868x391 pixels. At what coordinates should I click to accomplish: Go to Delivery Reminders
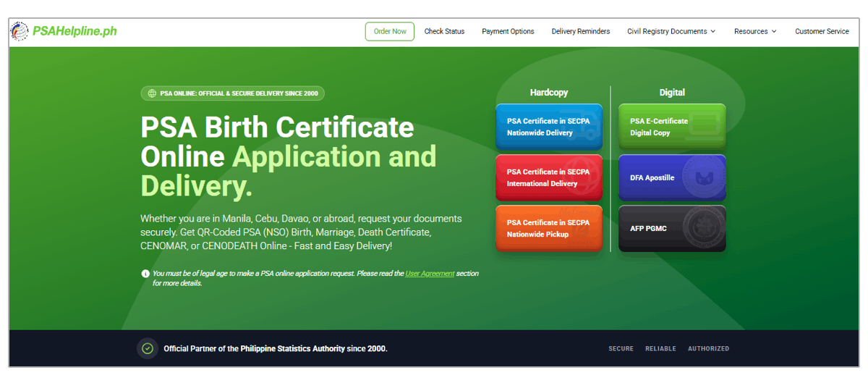[581, 31]
